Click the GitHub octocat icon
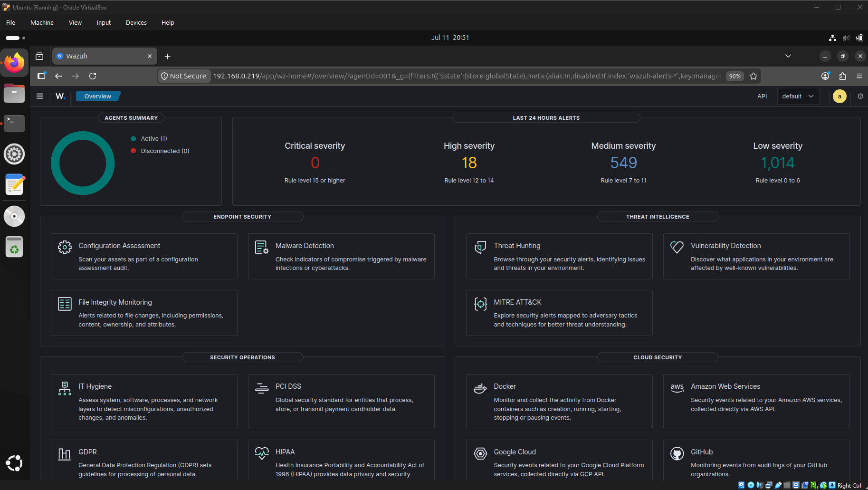868x490 pixels. (677, 453)
